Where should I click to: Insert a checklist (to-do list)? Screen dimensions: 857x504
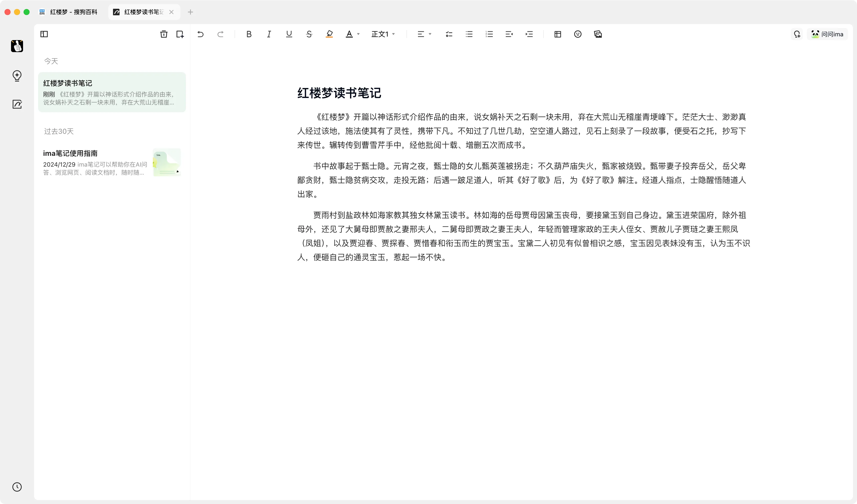pyautogui.click(x=449, y=34)
